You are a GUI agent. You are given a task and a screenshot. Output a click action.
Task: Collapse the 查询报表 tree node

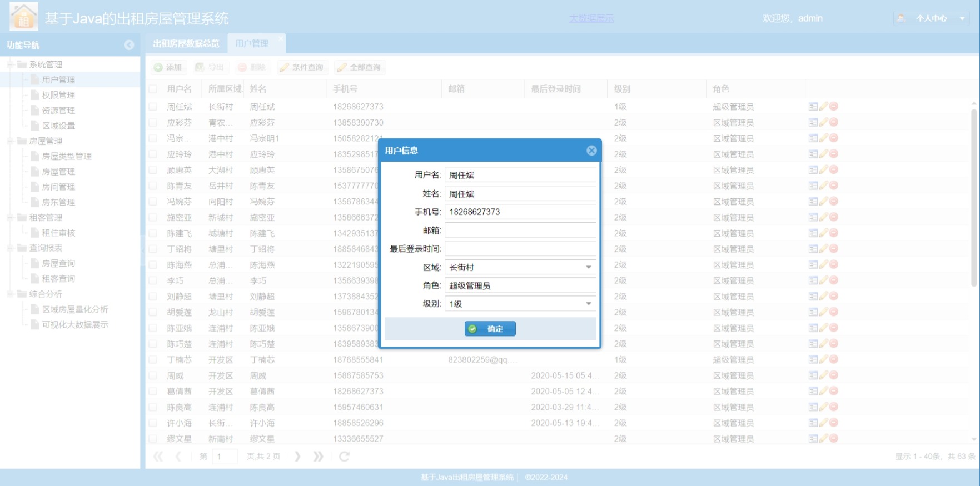point(10,248)
